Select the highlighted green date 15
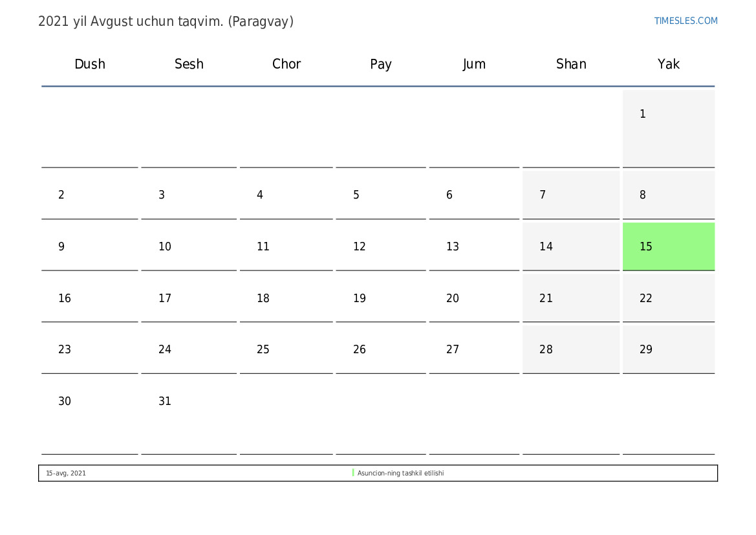756x535 pixels. (668, 246)
